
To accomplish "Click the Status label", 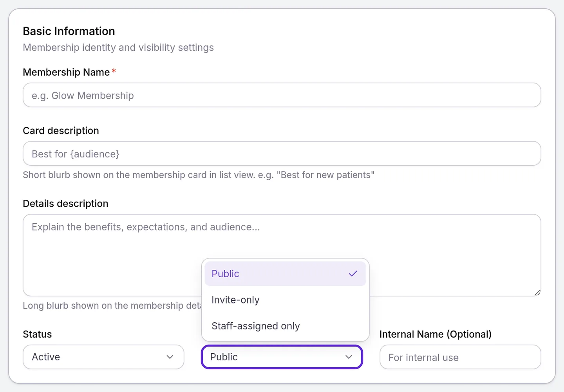I will coord(37,334).
